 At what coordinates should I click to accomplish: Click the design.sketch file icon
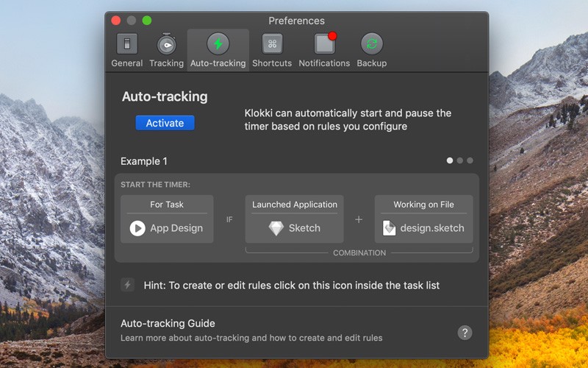click(x=390, y=228)
